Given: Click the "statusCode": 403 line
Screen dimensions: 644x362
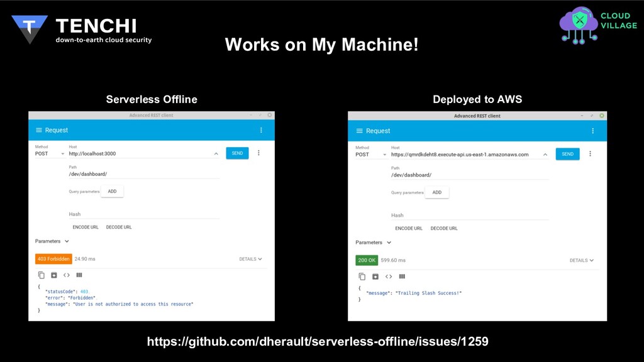Looking at the screenshot, I should pyautogui.click(x=67, y=292).
